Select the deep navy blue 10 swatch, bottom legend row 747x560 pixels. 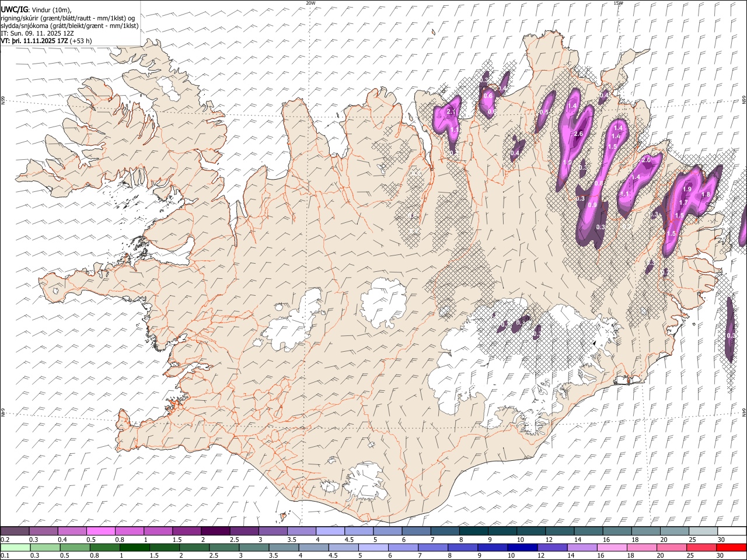523,548
